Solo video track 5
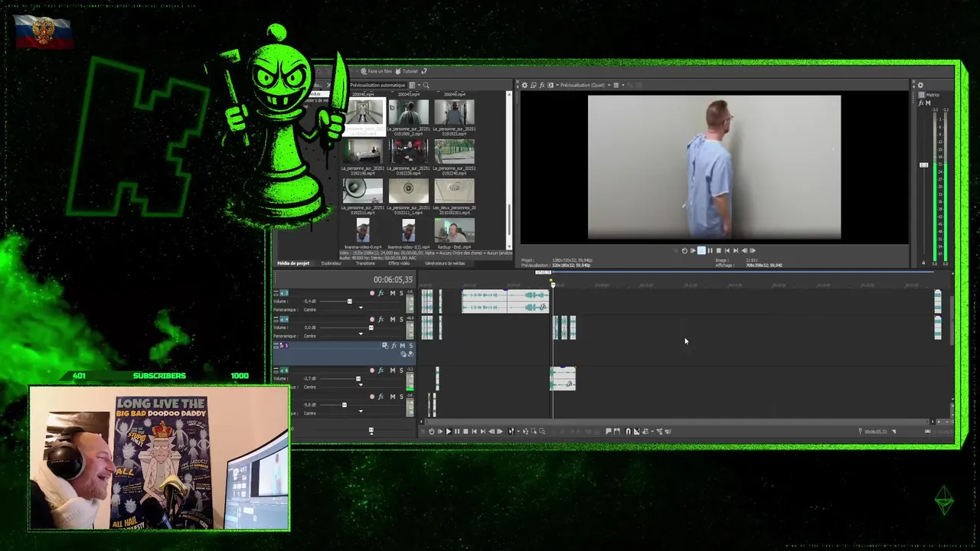Screen dimensions: 980x551 coord(411,346)
